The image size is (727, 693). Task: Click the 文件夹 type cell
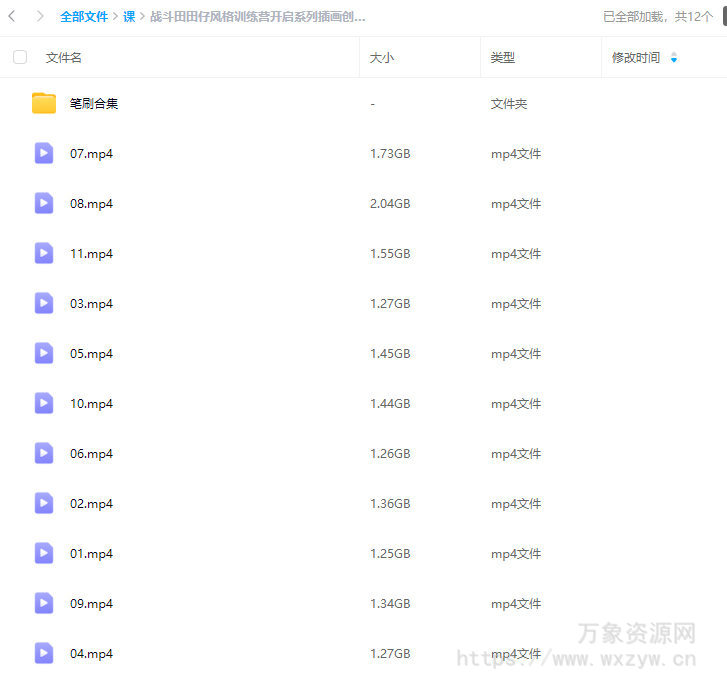(509, 104)
